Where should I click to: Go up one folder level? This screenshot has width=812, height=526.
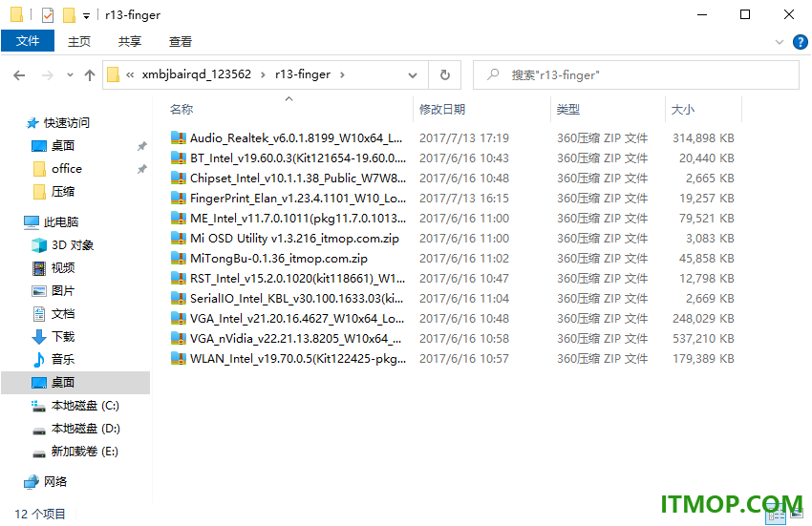90,75
